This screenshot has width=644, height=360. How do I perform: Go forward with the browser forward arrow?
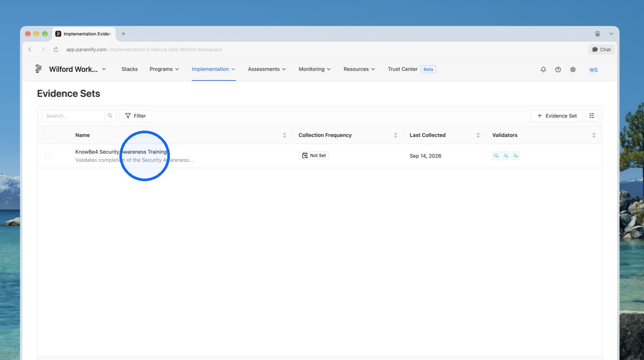(43, 49)
